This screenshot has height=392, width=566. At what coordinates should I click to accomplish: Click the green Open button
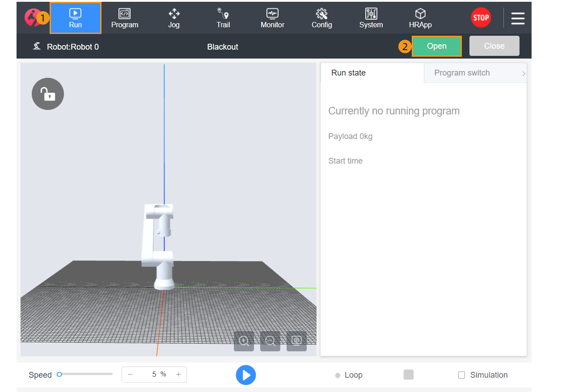436,46
